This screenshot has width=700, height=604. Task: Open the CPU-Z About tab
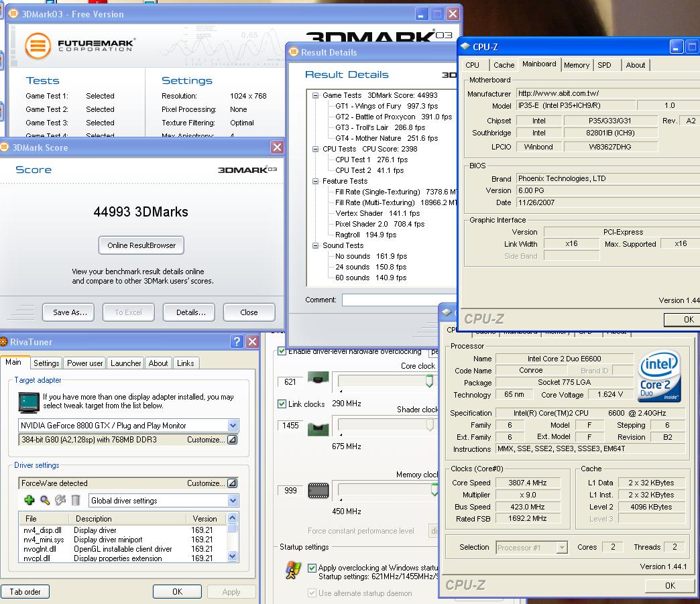click(x=635, y=65)
